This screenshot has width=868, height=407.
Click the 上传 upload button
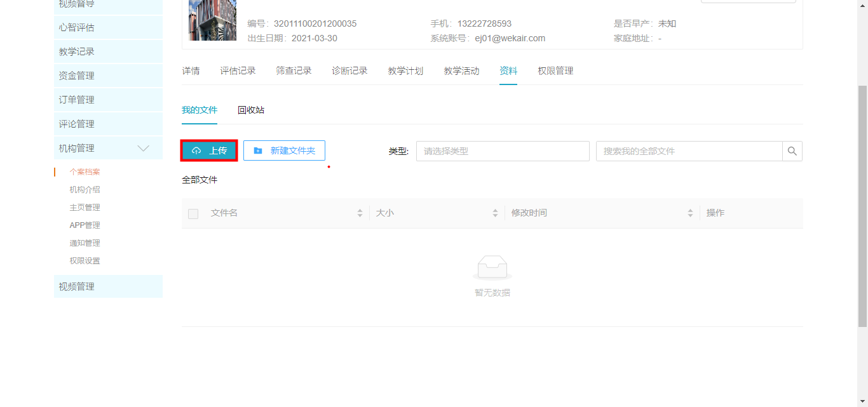(x=209, y=150)
